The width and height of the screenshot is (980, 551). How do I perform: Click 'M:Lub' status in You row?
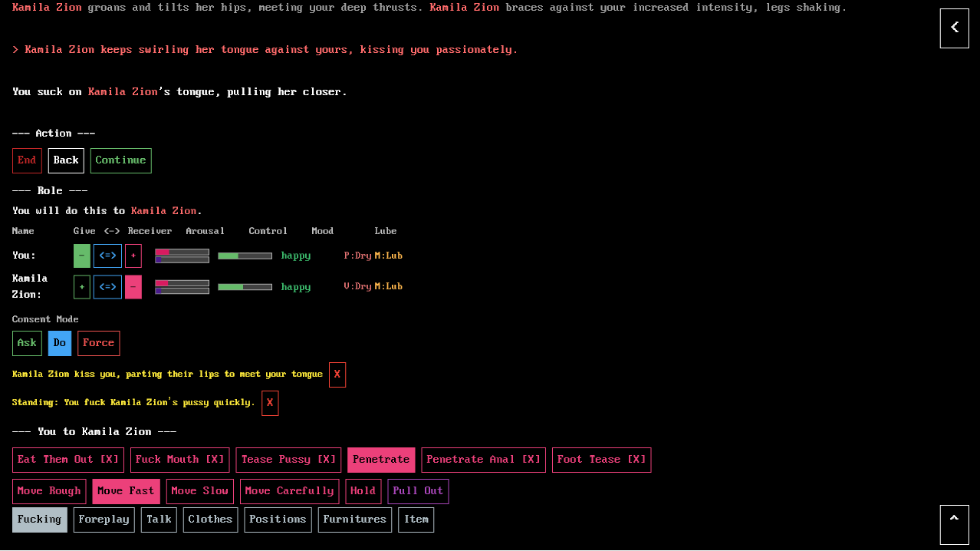pyautogui.click(x=389, y=256)
